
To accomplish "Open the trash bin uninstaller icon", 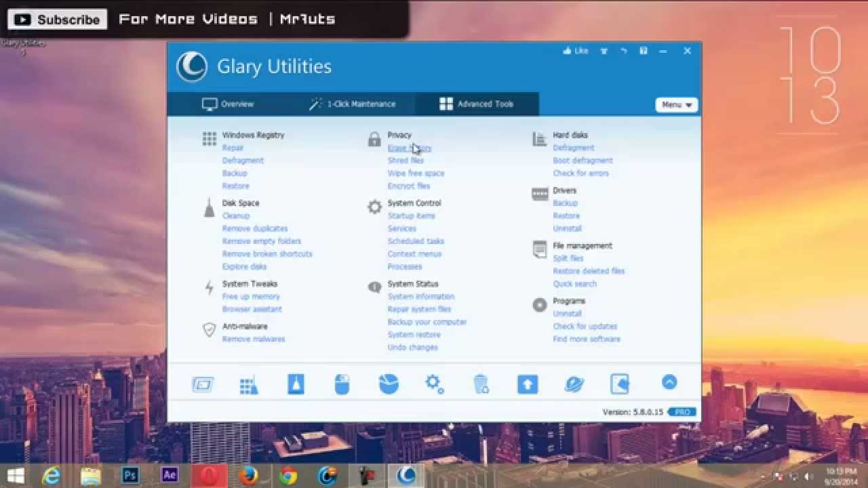I will [x=481, y=384].
